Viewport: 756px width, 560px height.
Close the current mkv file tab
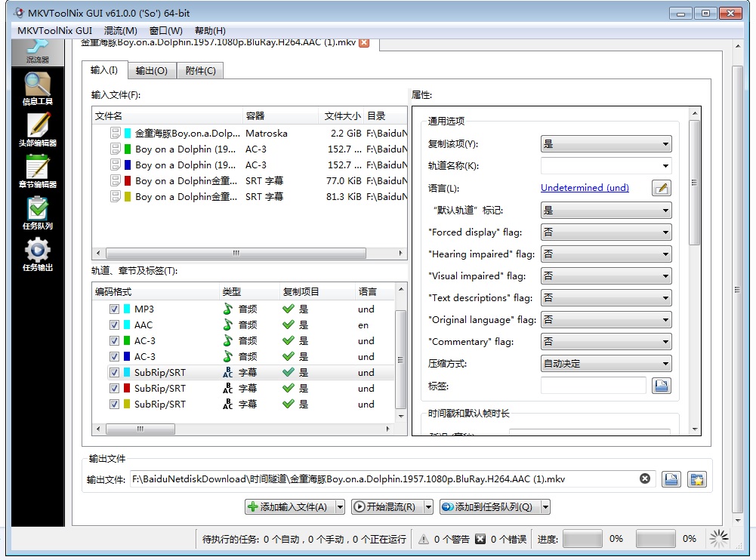pyautogui.click(x=364, y=43)
